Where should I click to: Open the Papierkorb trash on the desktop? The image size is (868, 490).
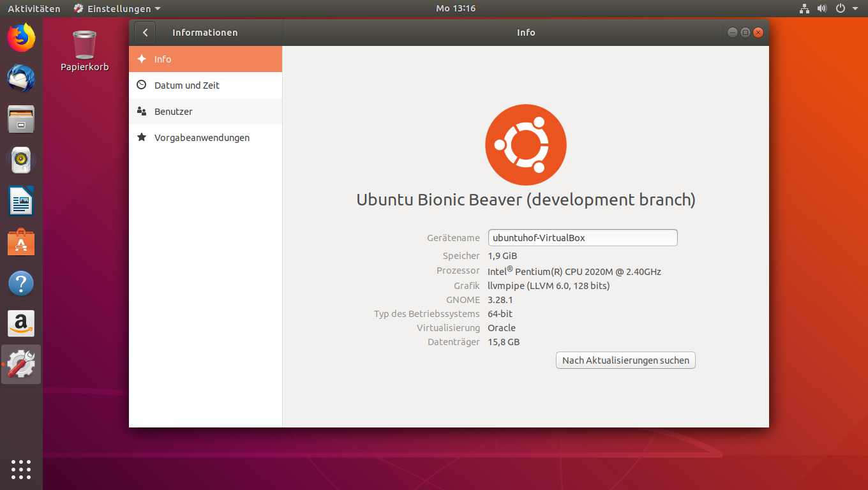(x=85, y=51)
